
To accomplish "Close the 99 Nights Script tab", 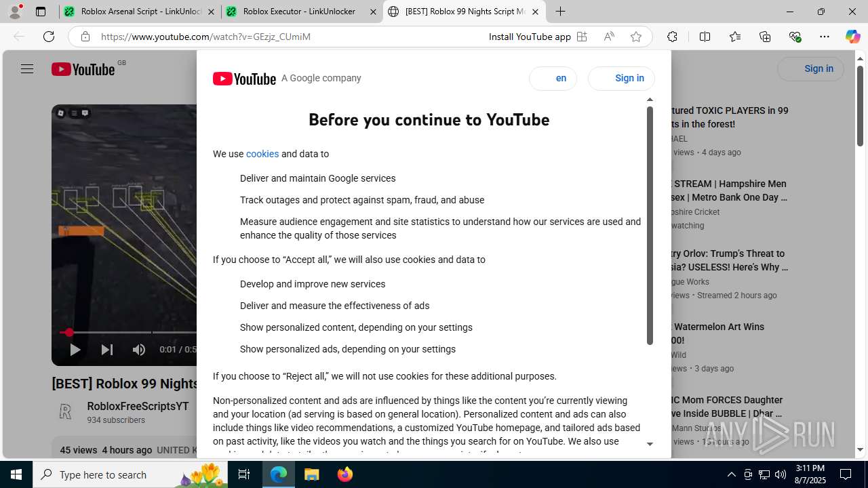I will tap(535, 12).
